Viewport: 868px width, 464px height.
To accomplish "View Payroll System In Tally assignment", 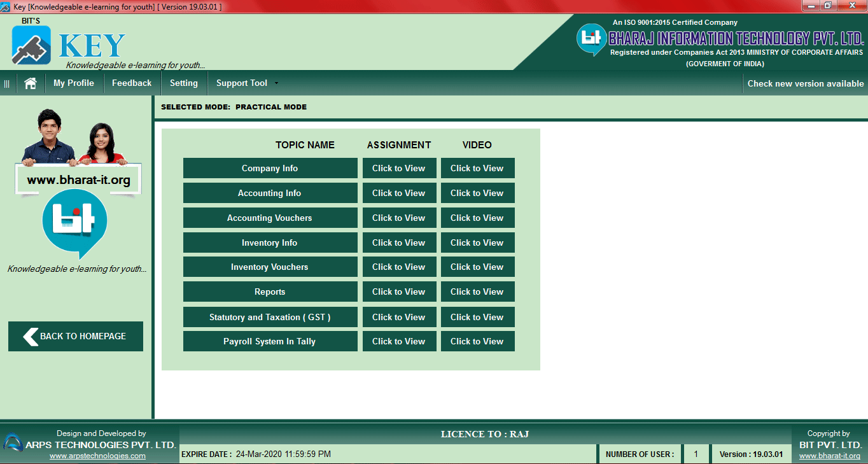I will click(x=400, y=341).
